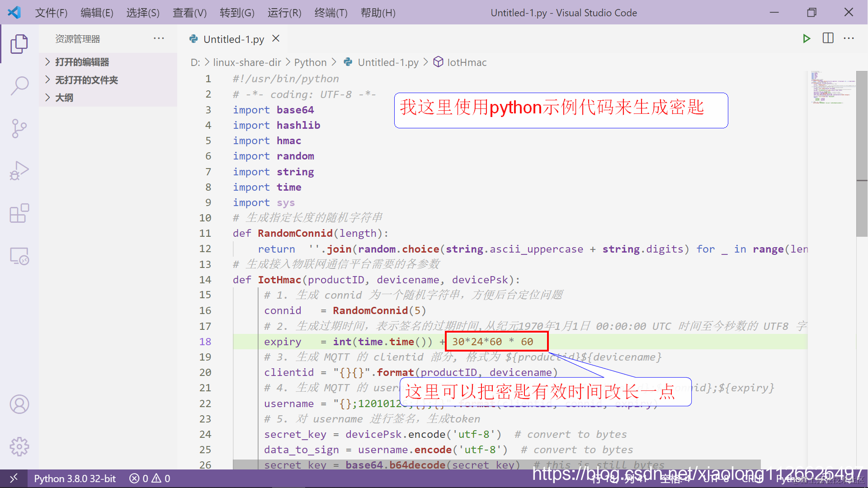868x488 pixels.
Task: Open the 帮助(H) menu
Action: [378, 13]
